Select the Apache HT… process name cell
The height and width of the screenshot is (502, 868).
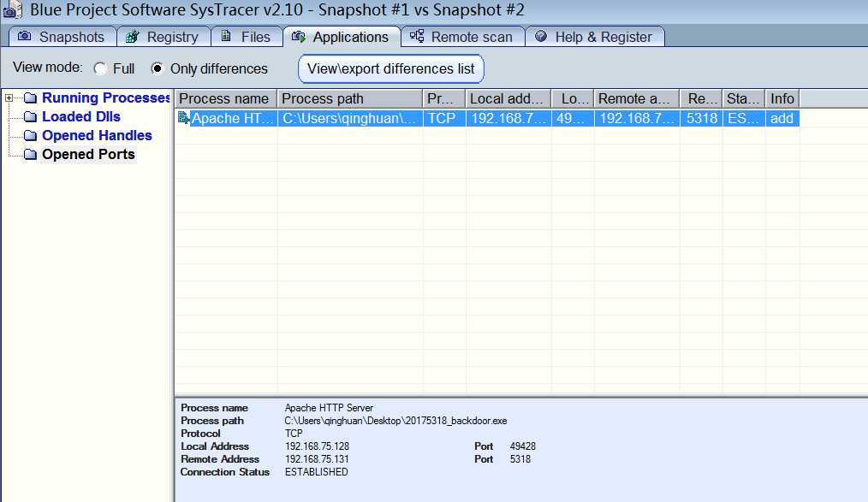pos(233,118)
